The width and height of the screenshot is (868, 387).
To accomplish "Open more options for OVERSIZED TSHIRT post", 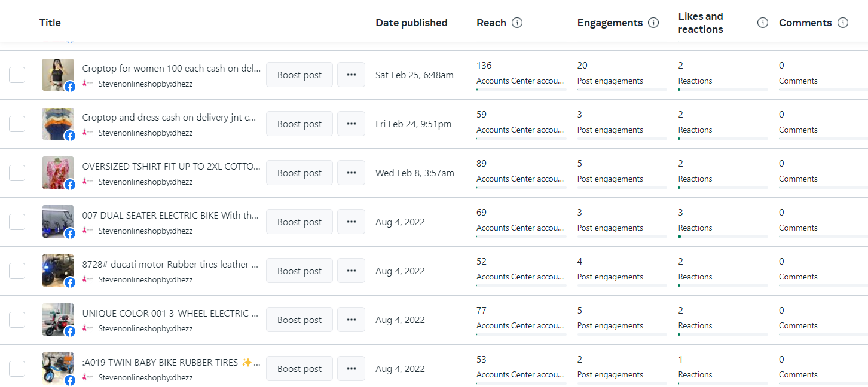I will click(x=351, y=173).
